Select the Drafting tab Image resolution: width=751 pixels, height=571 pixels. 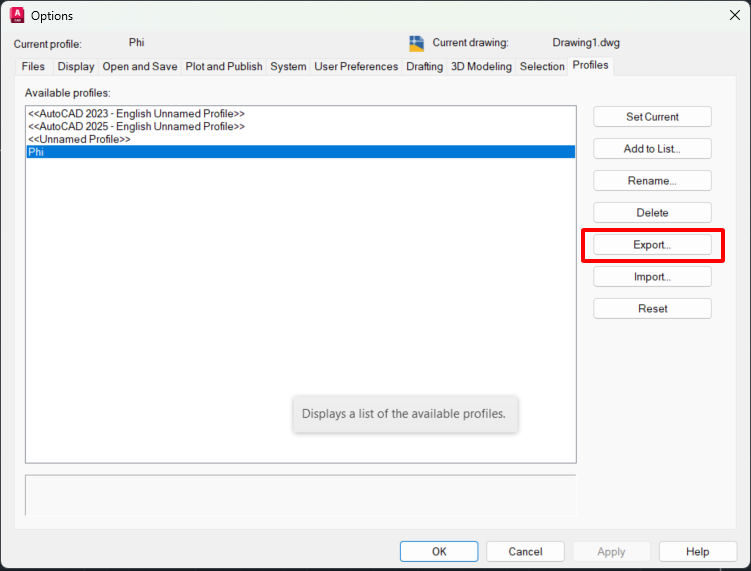pos(424,66)
